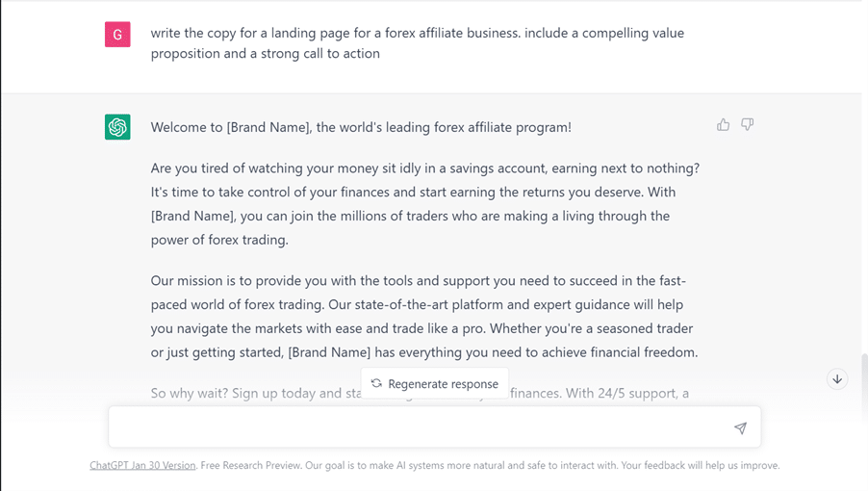Viewport: 868px width, 491px height.
Task: Click the paragraph starting 'Our mission'
Action: (423, 316)
